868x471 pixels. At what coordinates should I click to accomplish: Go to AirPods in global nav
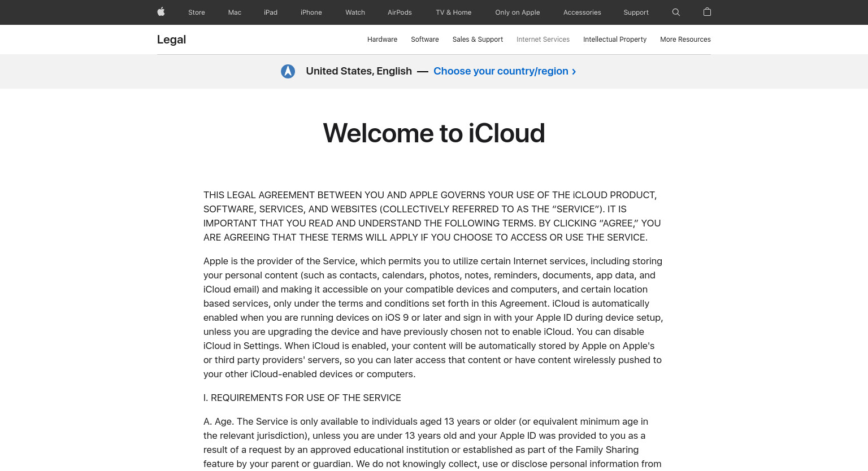click(400, 12)
